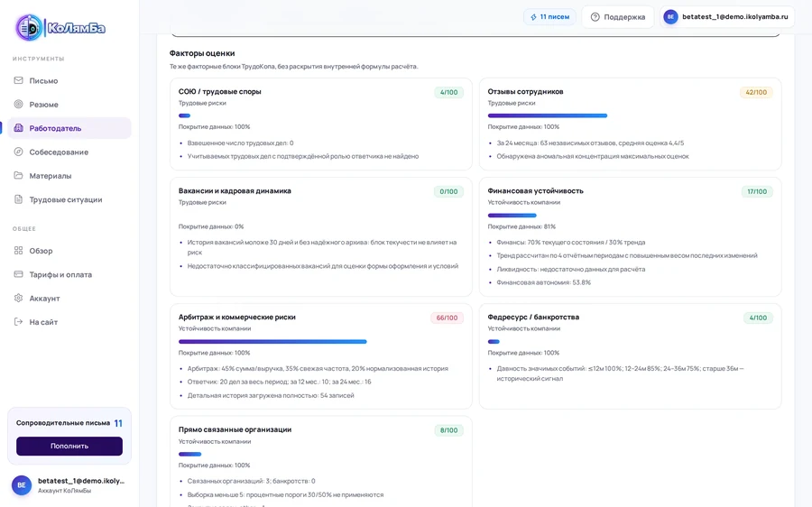The width and height of the screenshot is (812, 507).
Task: Open the Письмо tool
Action: (x=69, y=80)
